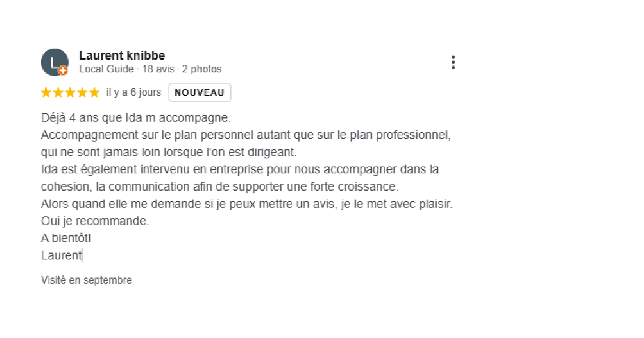Screen dimensions: 644x338
Task: Click the "Local Guide" label under the name
Action: 106,69
